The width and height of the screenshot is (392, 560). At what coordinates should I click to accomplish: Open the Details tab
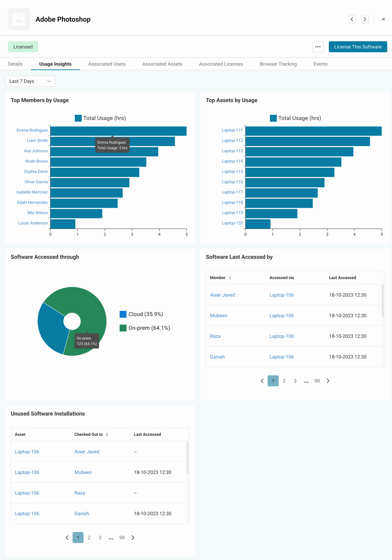coord(15,64)
